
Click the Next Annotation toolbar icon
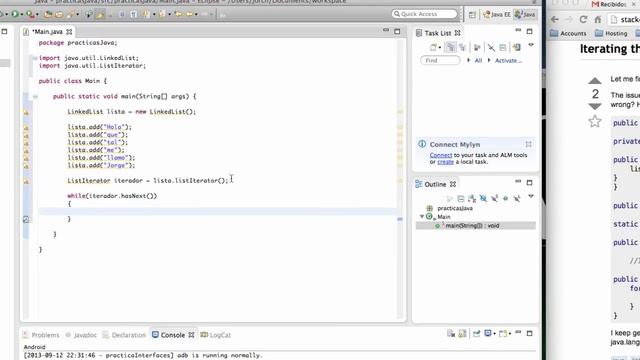[146, 14]
